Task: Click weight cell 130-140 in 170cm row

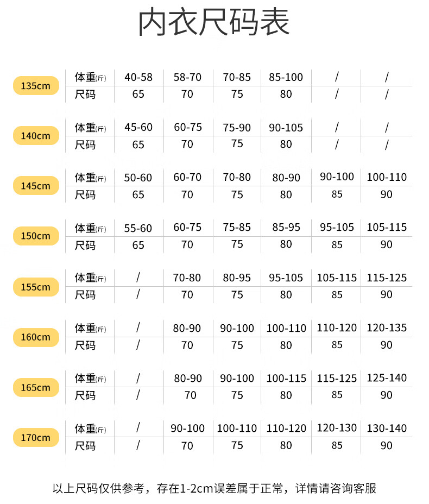Action: (x=387, y=428)
